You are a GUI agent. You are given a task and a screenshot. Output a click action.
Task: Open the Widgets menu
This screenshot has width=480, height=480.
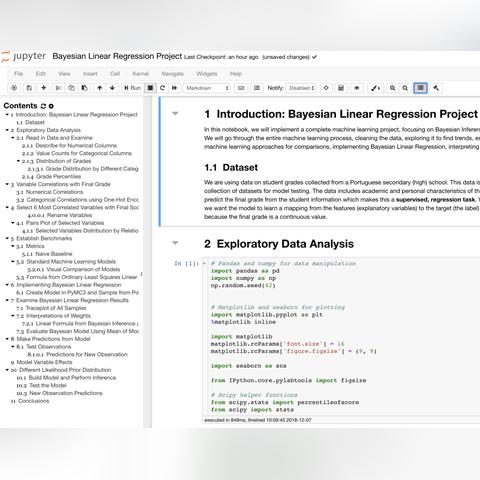pyautogui.click(x=207, y=74)
